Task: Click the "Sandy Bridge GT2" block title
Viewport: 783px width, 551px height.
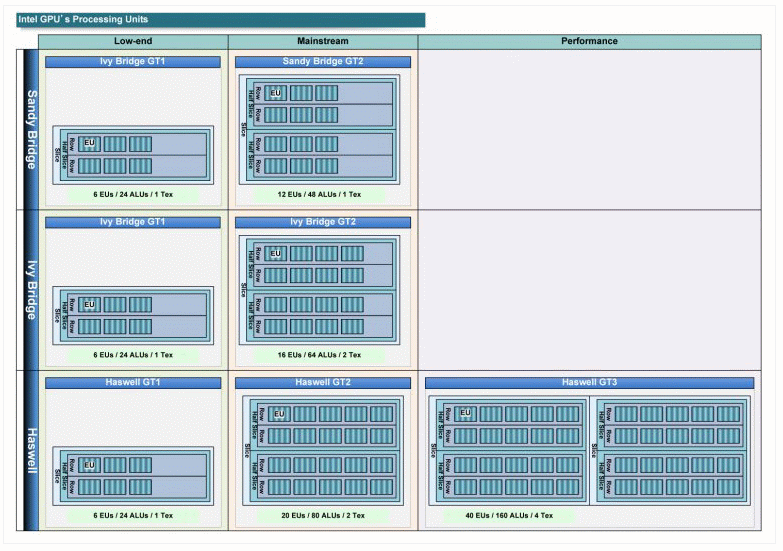Action: click(x=323, y=61)
